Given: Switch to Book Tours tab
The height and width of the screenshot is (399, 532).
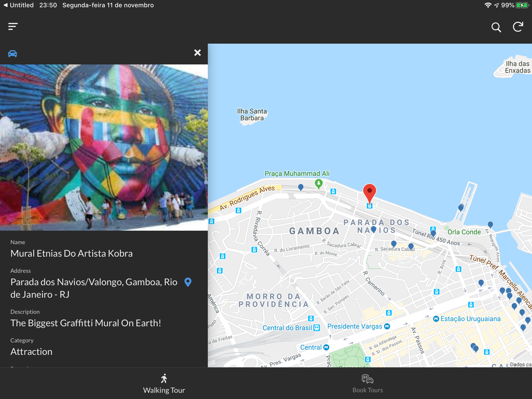Looking at the screenshot, I should coord(368,384).
